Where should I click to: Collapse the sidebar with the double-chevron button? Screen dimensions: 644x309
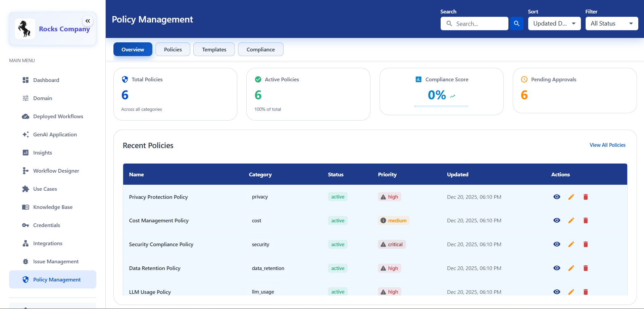(x=88, y=21)
